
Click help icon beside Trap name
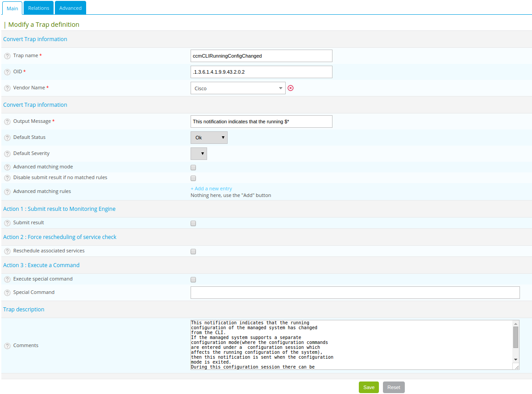(7, 56)
